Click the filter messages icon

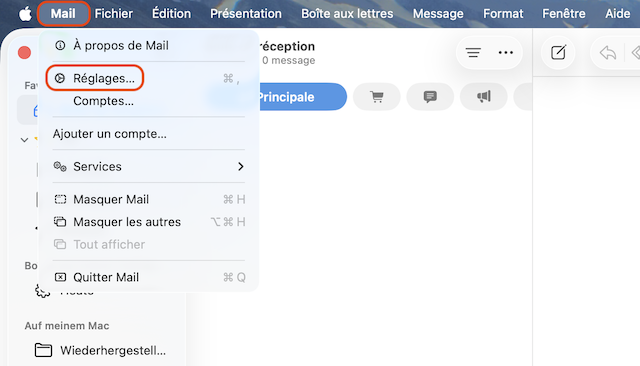473,53
